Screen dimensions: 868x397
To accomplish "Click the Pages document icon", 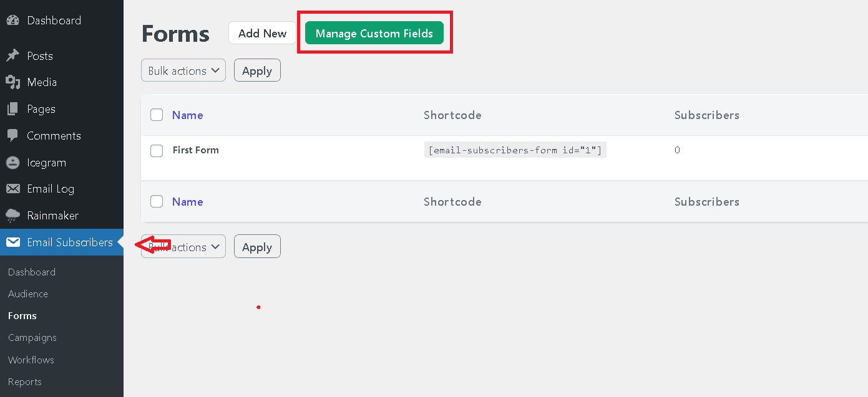I will click(x=12, y=109).
